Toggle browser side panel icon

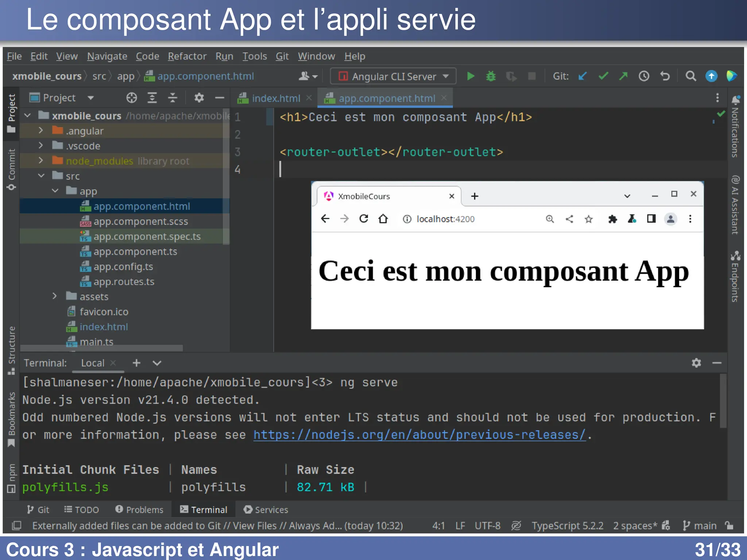tap(651, 219)
